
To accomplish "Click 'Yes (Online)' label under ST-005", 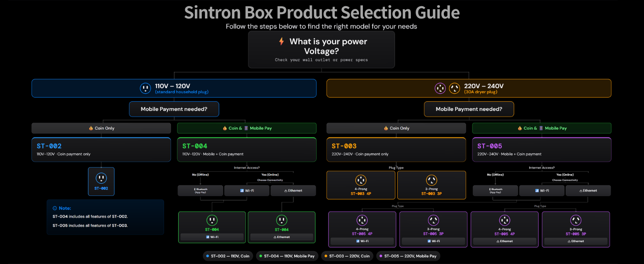I will tap(565, 175).
